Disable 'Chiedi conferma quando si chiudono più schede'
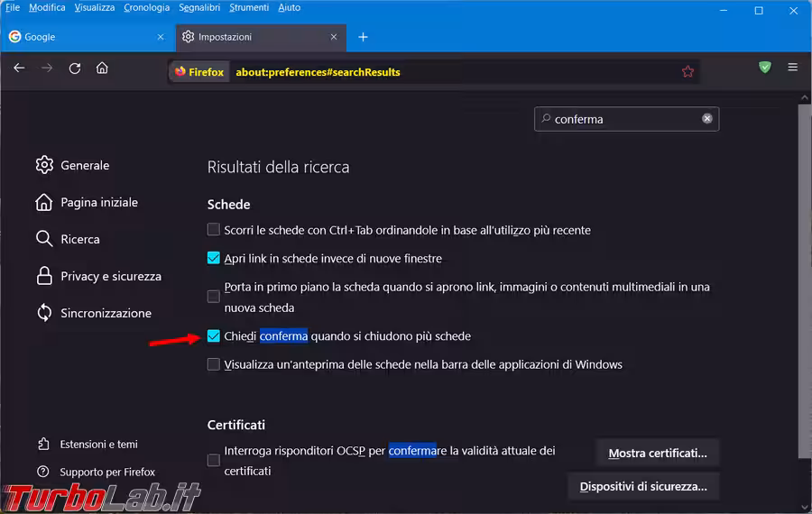Screen dimensions: 812x514 [x=214, y=336]
